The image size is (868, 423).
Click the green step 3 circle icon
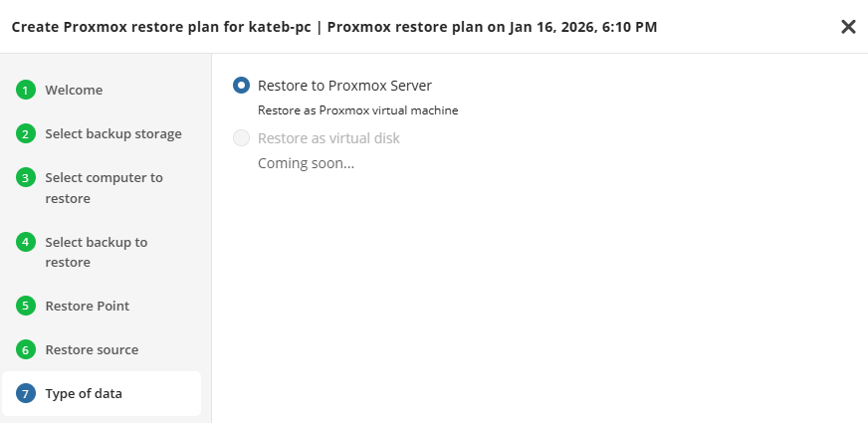click(x=26, y=178)
